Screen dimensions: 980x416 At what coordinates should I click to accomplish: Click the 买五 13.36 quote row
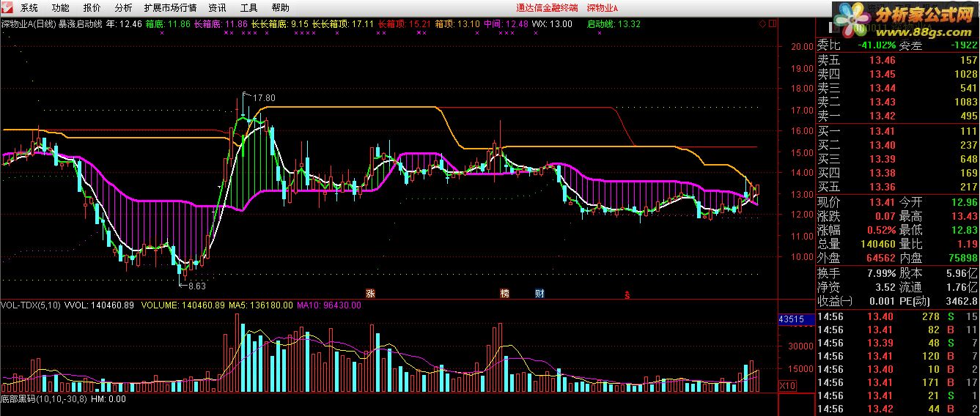pyautogui.click(x=898, y=187)
